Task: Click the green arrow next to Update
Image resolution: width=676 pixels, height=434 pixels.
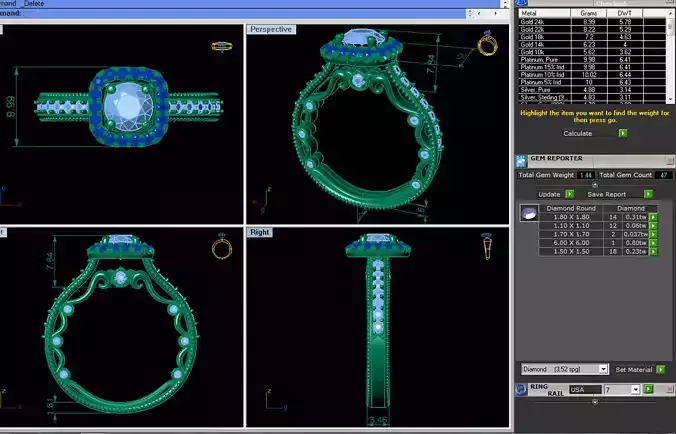Action: 570,194
